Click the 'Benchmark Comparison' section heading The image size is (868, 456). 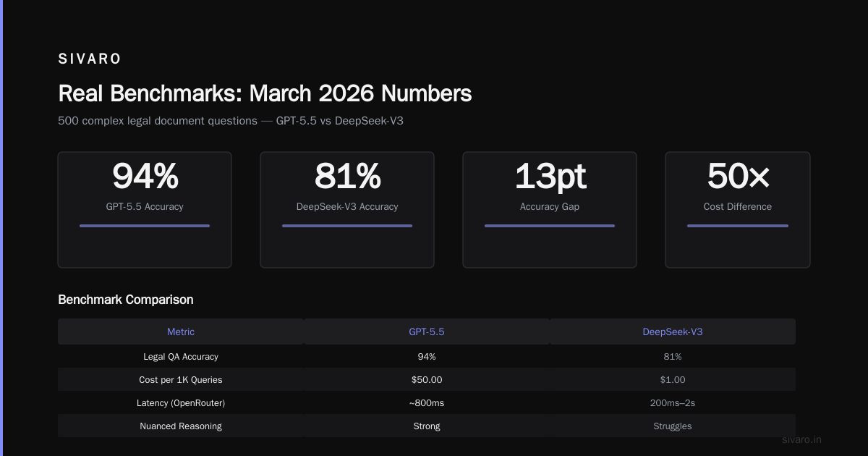[126, 300]
